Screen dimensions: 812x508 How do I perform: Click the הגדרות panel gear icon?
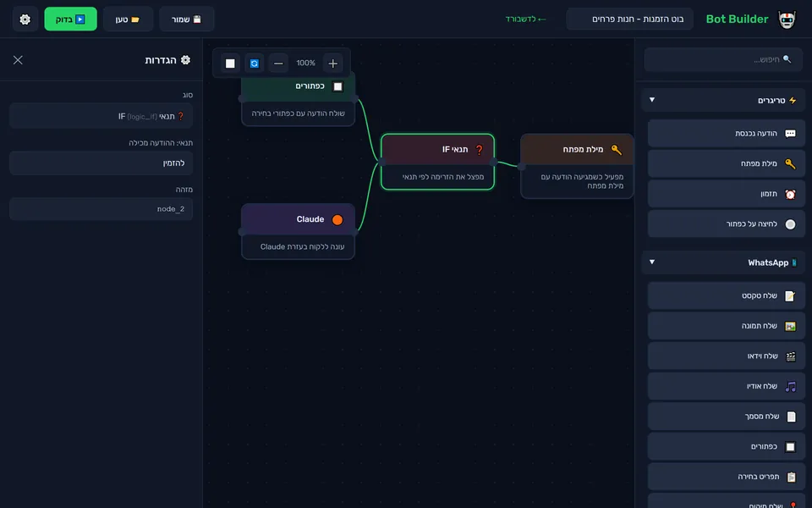tap(185, 60)
